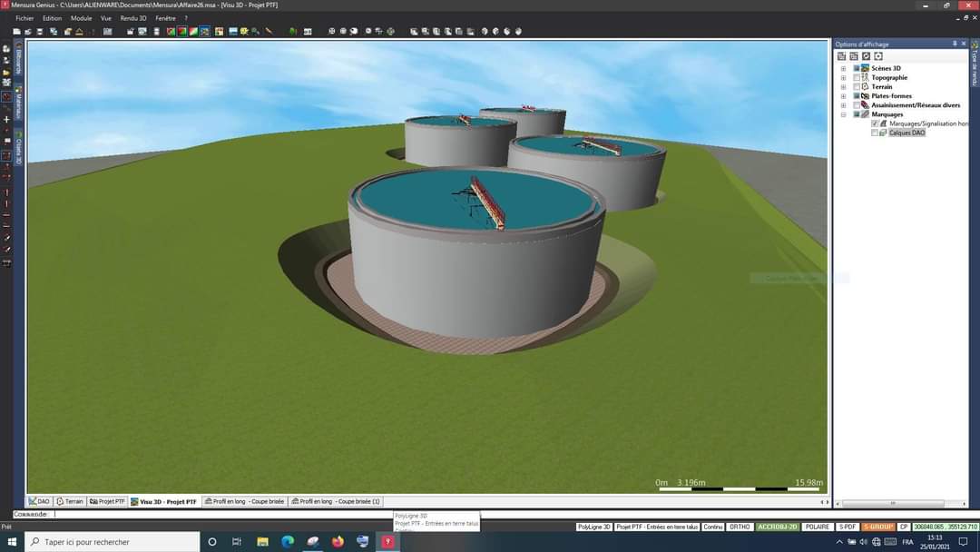Click the top icon in left sidebar

pos(7,49)
